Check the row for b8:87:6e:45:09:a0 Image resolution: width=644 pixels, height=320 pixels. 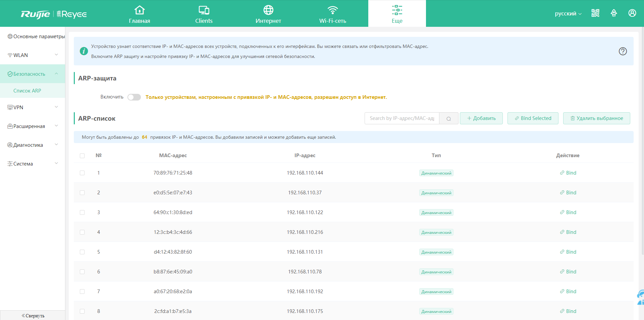click(x=82, y=272)
